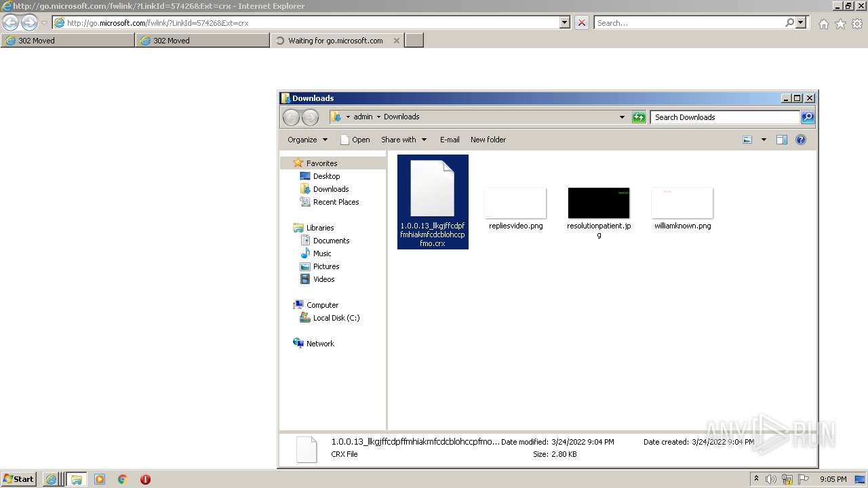Open the volume speaker tray icon

coord(771,479)
